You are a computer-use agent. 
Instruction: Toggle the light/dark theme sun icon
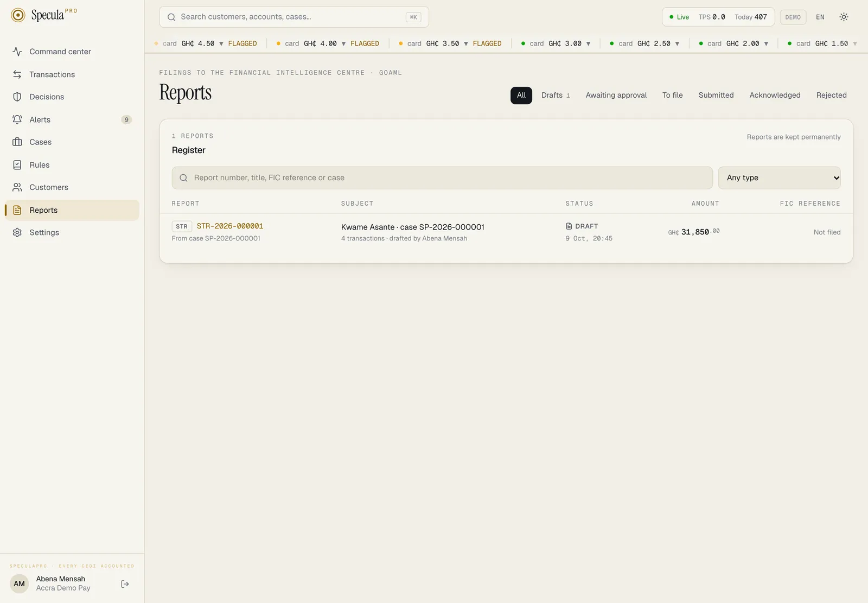[x=844, y=17]
